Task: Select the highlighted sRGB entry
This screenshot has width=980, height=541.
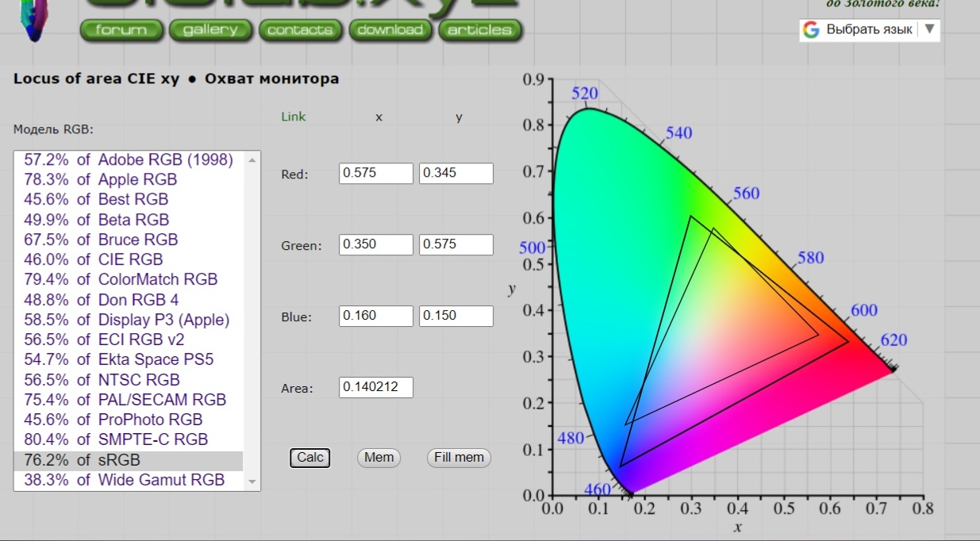Action: (x=129, y=460)
